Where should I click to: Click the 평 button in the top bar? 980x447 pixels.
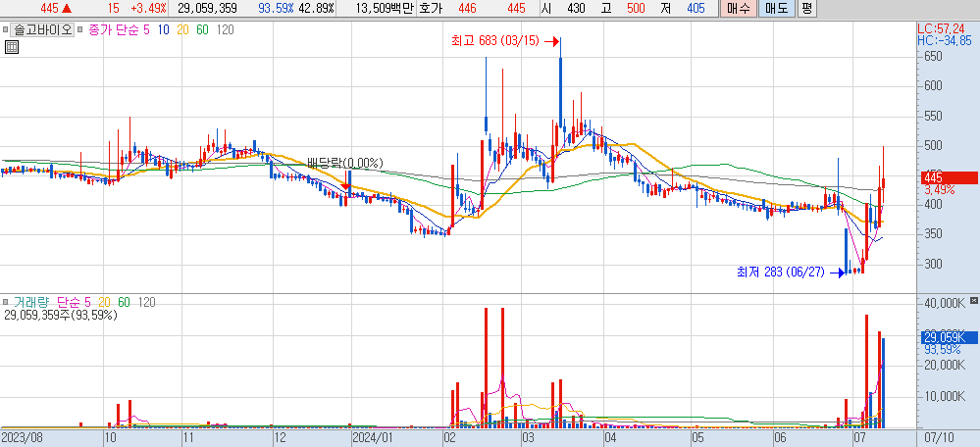click(807, 9)
